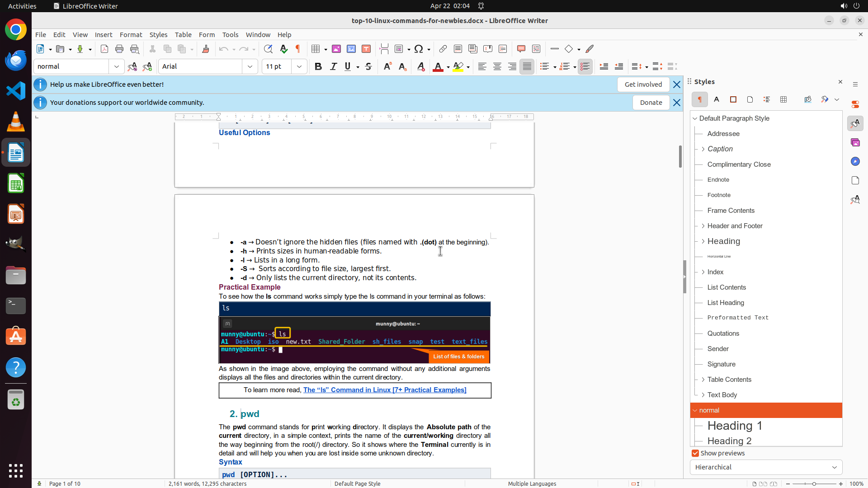The height and width of the screenshot is (488, 868).
Task: Open the Hierarchical filter dropdown
Action: (766, 467)
